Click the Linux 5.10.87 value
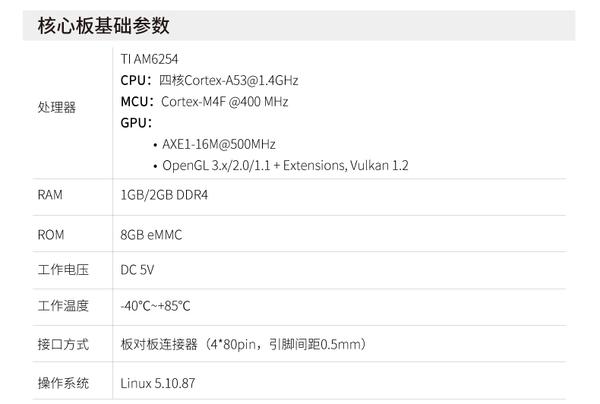600x404 pixels. click(x=158, y=382)
